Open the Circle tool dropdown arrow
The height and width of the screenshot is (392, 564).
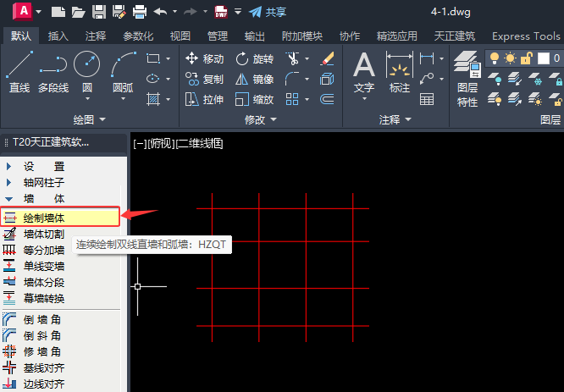pos(87,98)
